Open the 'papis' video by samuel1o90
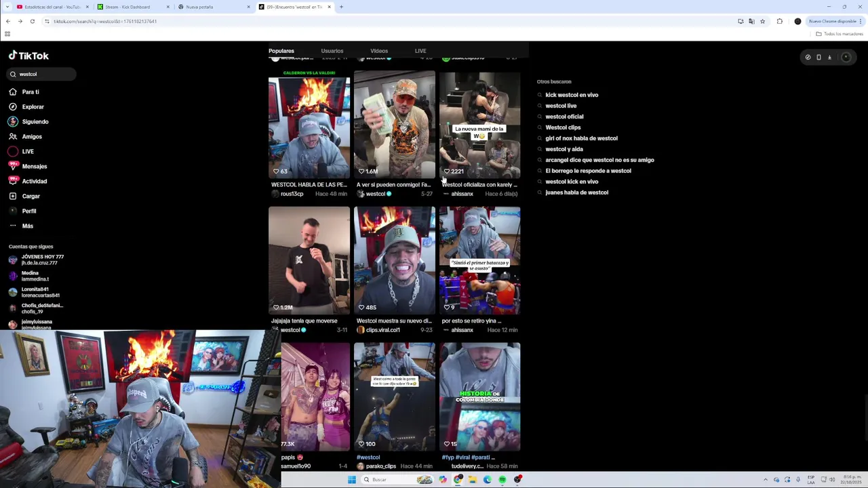 [315, 397]
